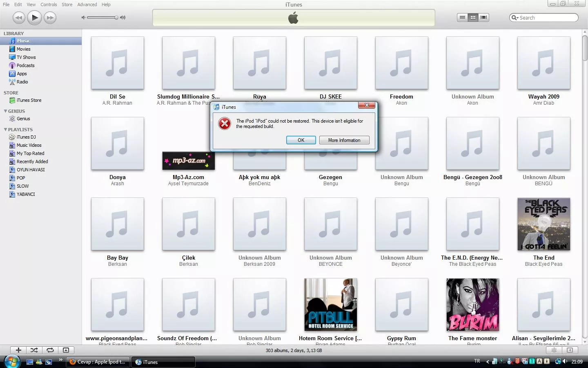
Task: Click the iTunes taskbar button
Action: 163,362
